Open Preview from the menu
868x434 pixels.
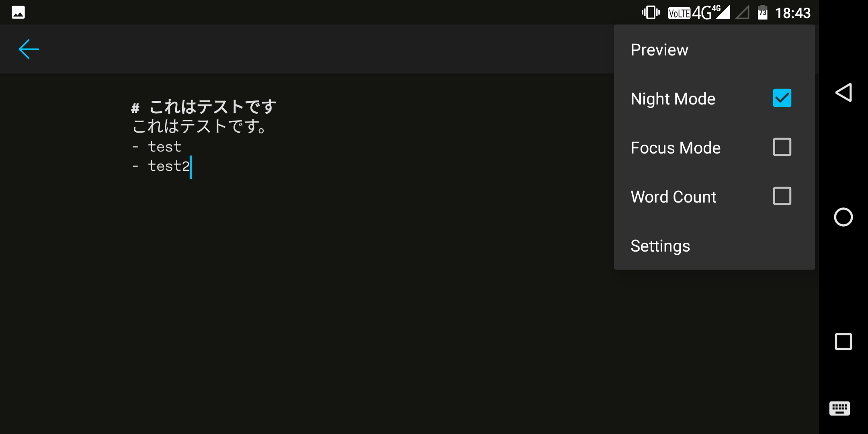click(x=659, y=50)
